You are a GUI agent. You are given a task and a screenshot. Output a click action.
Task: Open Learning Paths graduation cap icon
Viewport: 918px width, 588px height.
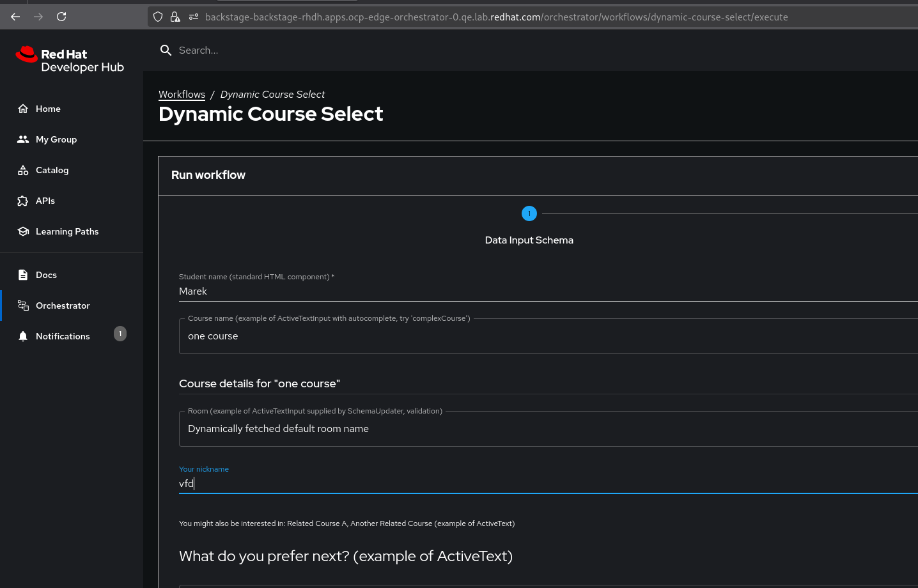click(23, 231)
